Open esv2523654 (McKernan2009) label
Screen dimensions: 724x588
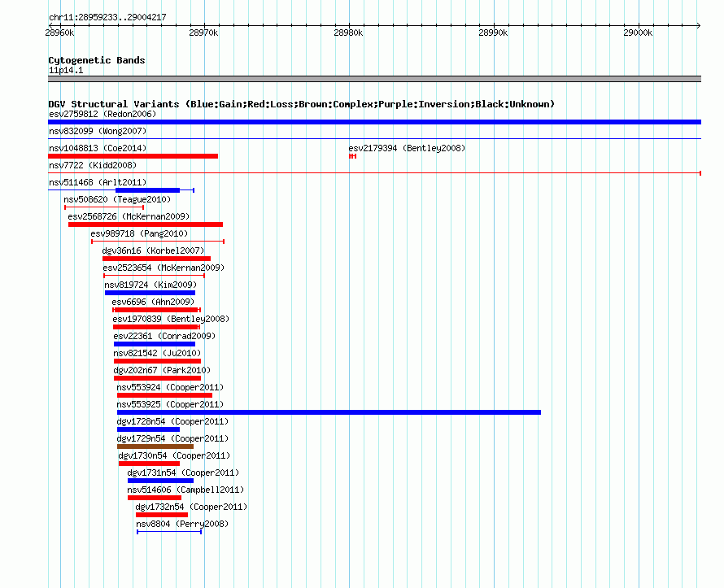click(164, 268)
